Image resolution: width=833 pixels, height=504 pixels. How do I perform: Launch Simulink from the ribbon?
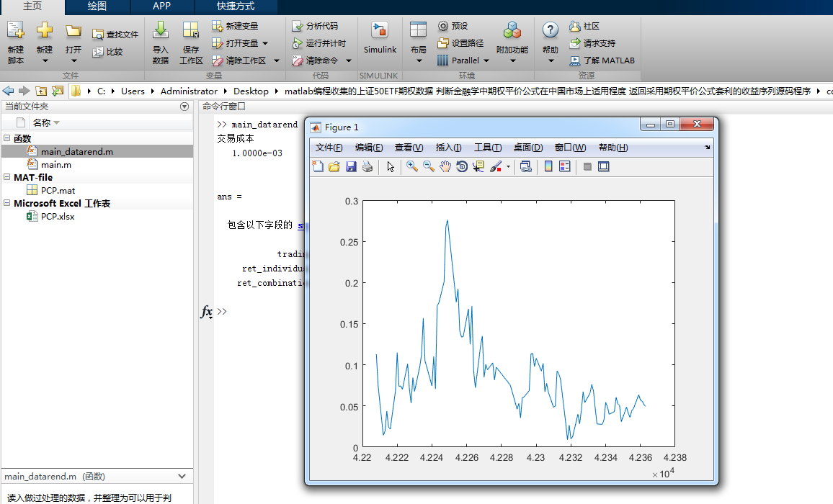pyautogui.click(x=380, y=37)
